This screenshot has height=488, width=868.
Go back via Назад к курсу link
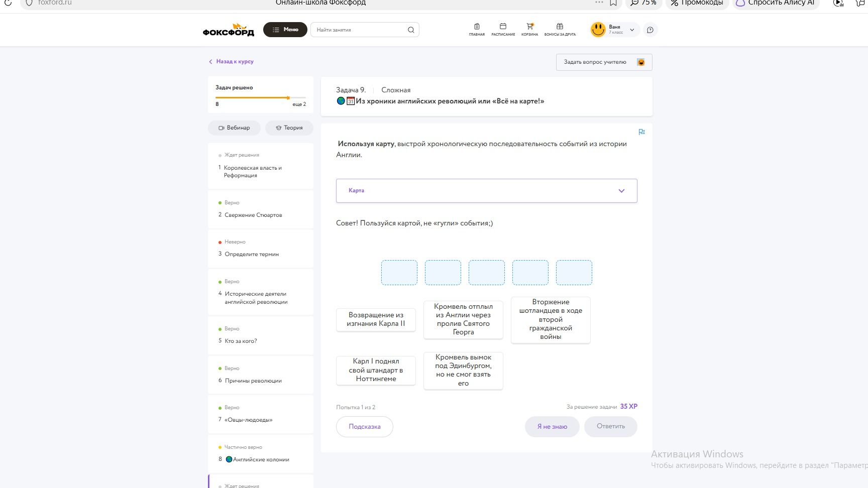click(231, 61)
